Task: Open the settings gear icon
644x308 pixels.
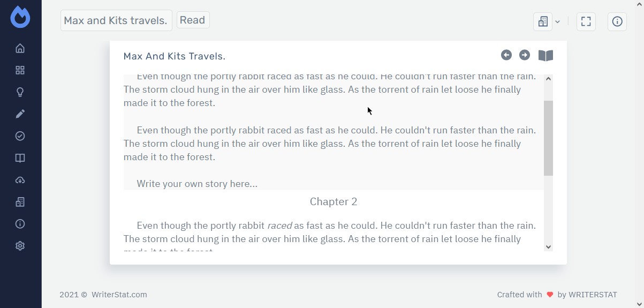Action: [x=20, y=246]
